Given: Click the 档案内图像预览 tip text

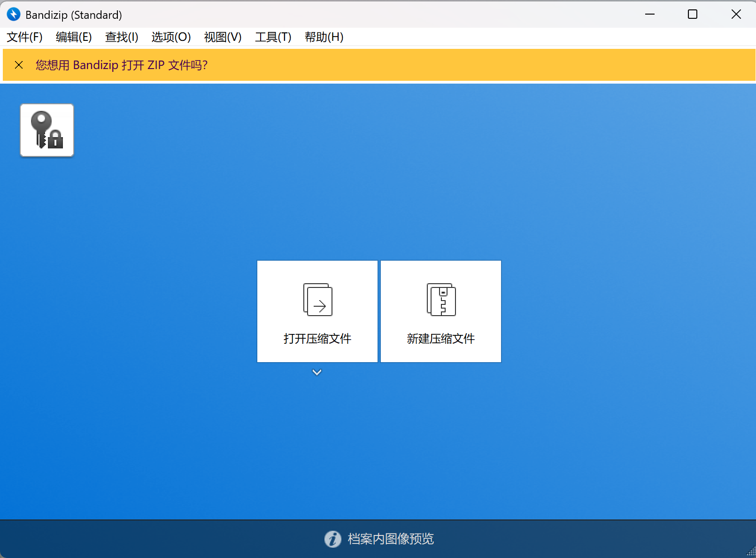Looking at the screenshot, I should click(x=391, y=539).
